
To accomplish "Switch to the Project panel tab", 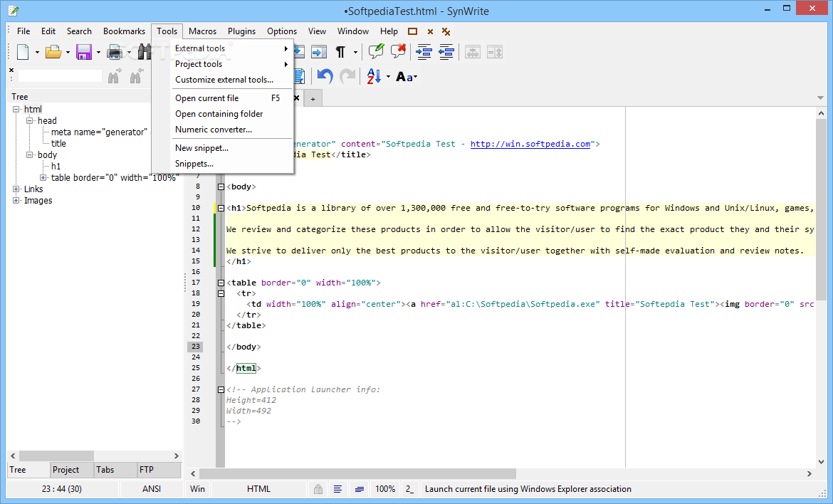I will click(x=72, y=470).
